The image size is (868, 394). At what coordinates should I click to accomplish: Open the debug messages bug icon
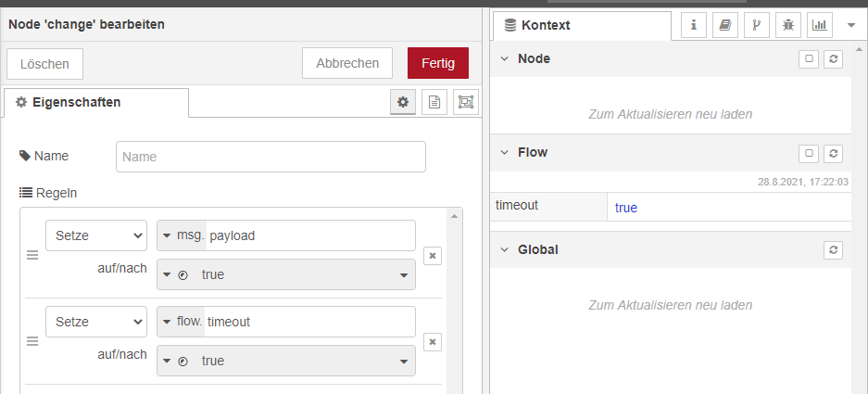pyautogui.click(x=788, y=25)
